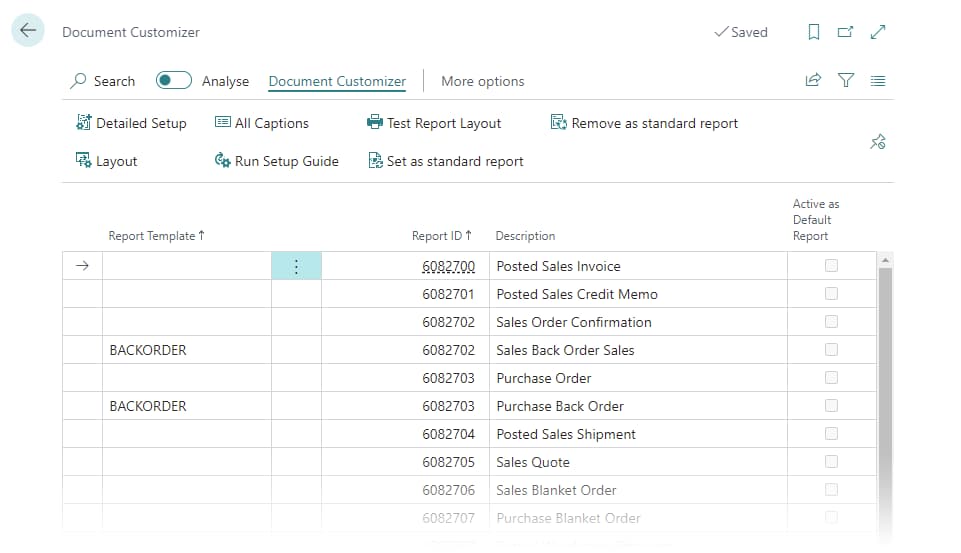Click Report ID 6082704 cell
This screenshot has width=961, height=553.
[405, 434]
